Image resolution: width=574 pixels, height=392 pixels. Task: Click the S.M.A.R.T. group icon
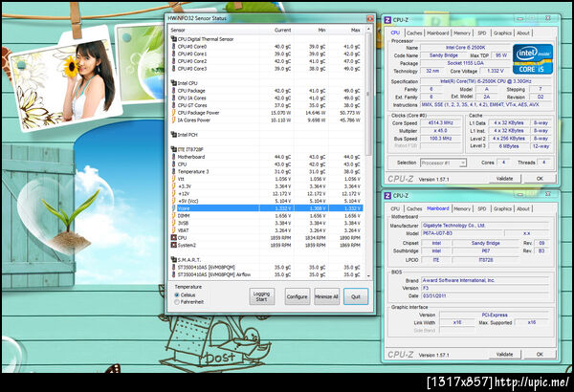click(x=174, y=259)
